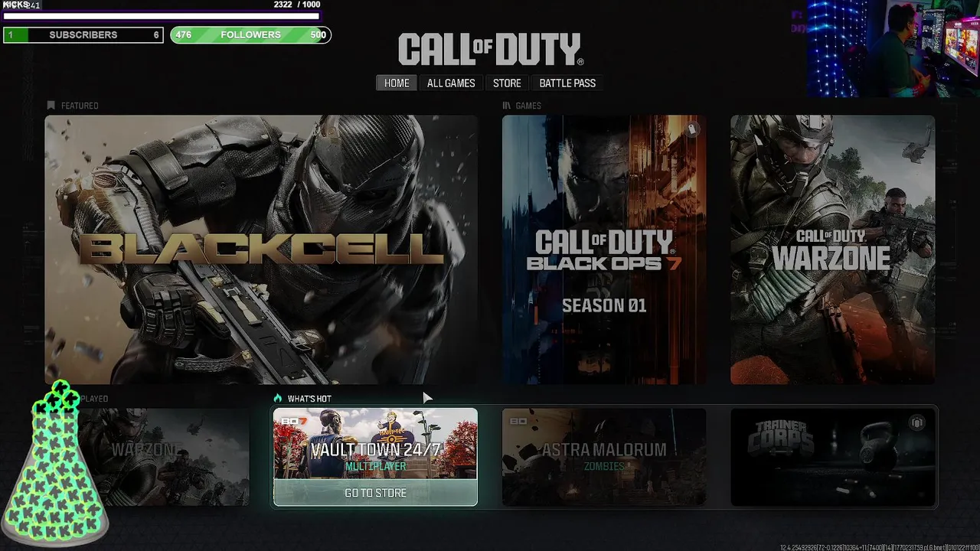Viewport: 980px width, 551px height.
Task: Open the Trainer Corps card
Action: pyautogui.click(x=832, y=457)
